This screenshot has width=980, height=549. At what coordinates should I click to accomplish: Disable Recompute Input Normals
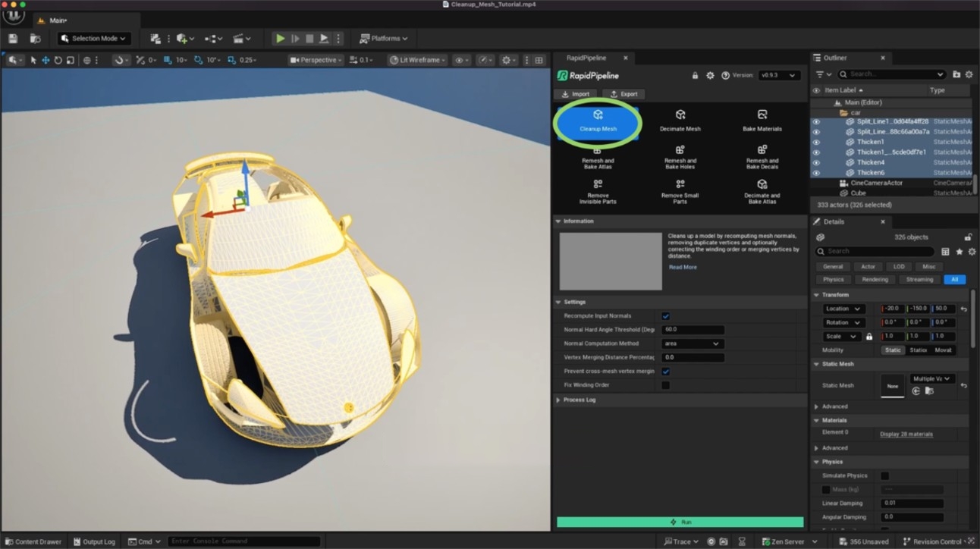[665, 315]
